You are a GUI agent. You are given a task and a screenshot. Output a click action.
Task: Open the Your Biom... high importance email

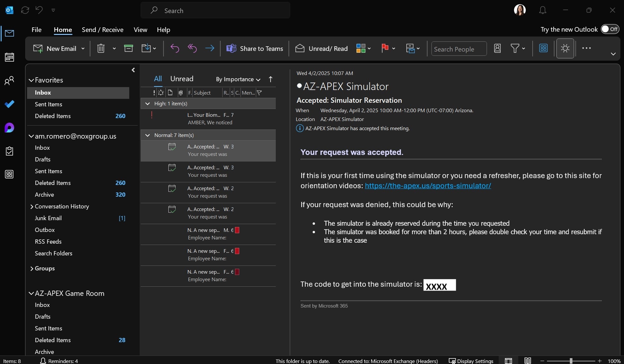(x=208, y=119)
